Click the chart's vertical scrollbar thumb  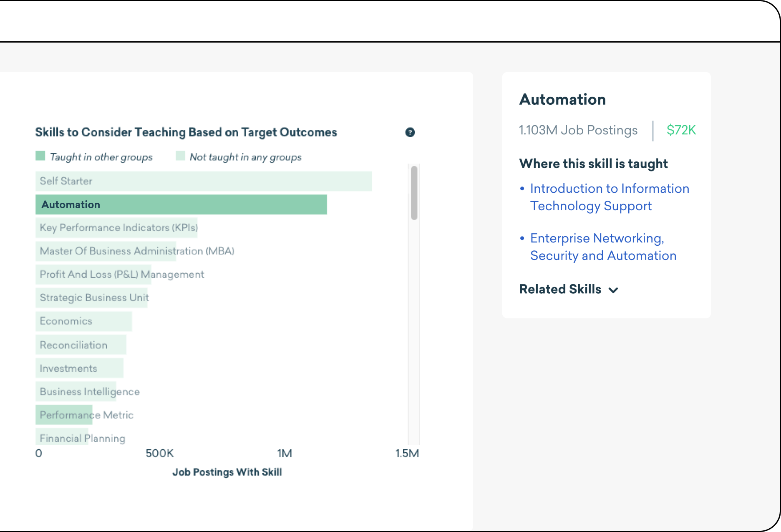click(414, 193)
